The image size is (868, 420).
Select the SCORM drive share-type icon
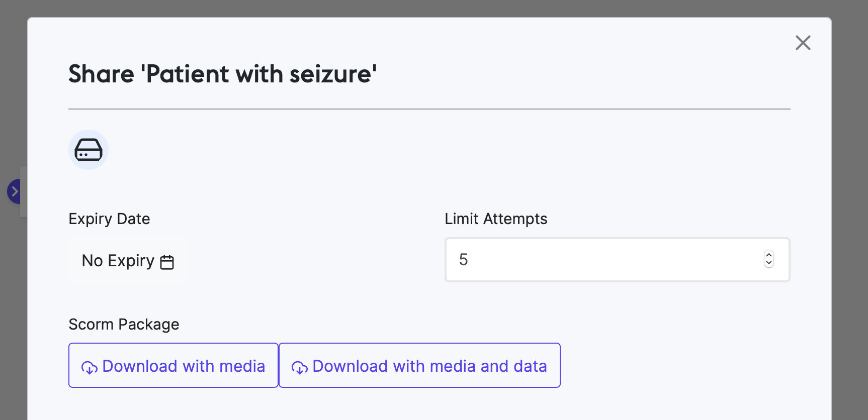tap(89, 150)
